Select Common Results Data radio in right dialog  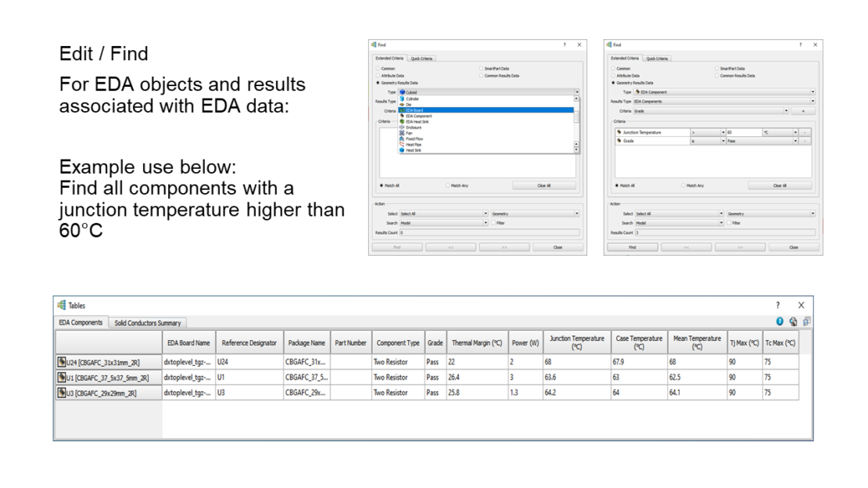716,76
